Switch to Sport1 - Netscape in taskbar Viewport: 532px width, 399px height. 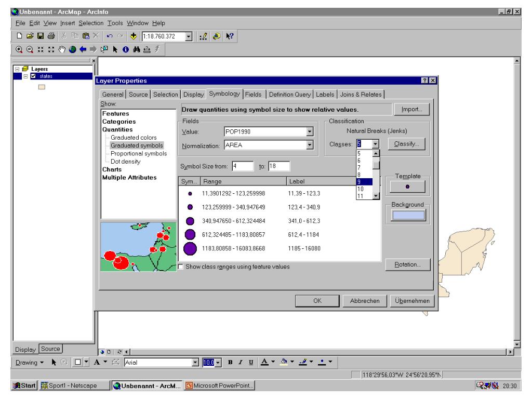pyautogui.click(x=74, y=385)
